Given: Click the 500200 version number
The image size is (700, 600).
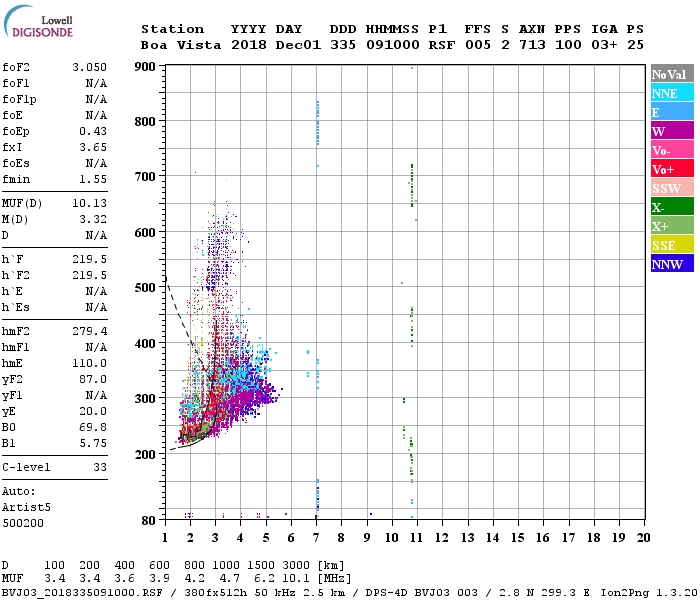Looking at the screenshot, I should 23,523.
